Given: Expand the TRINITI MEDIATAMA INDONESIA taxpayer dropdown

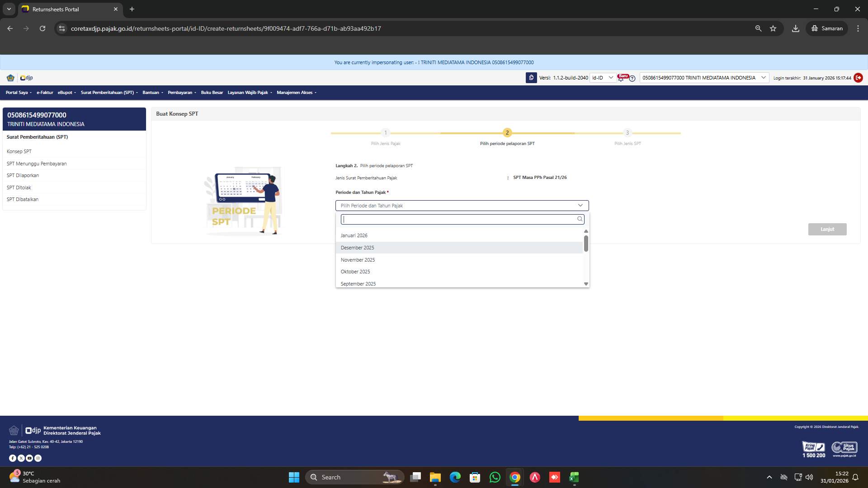Looking at the screenshot, I should (763, 78).
